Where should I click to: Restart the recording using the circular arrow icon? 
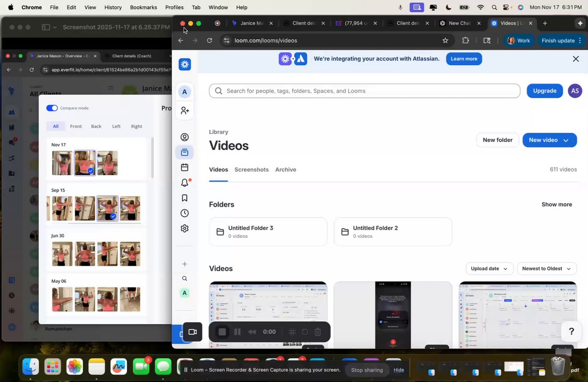(305, 332)
